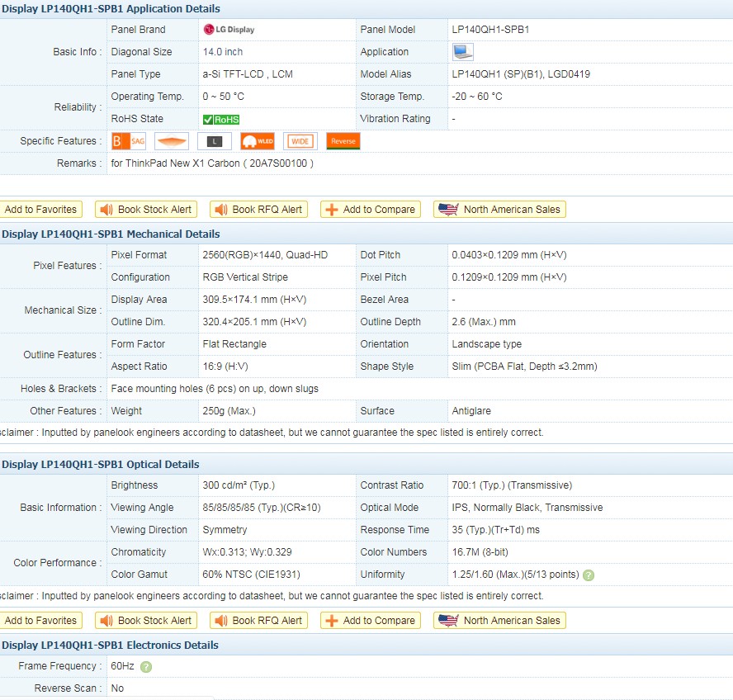
Task: Click the orange lens-shaped feature icon
Action: point(172,141)
